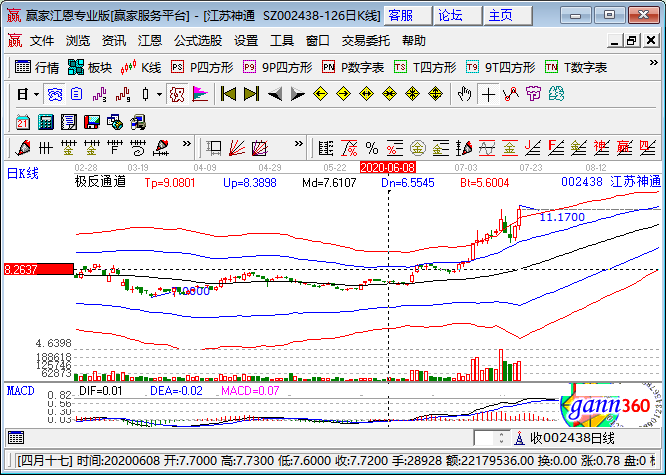The image size is (666, 475).
Task: Click the bottom stepper arrows
Action: coord(501,438)
